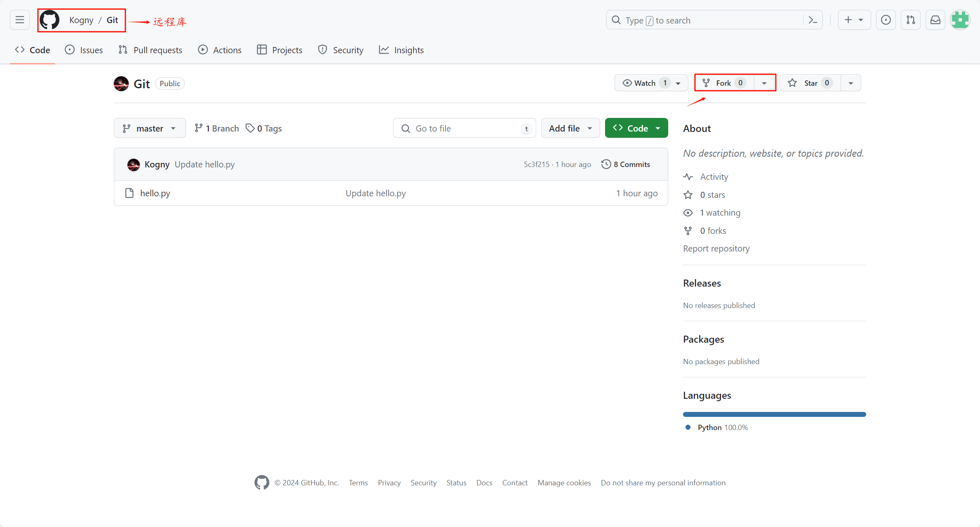Click the plus create-new icon
The height and width of the screenshot is (527, 980).
click(x=848, y=20)
